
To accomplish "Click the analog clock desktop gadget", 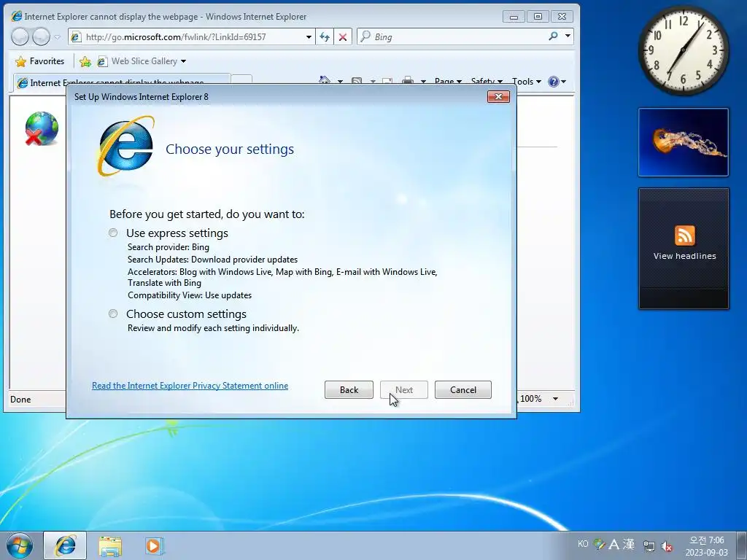I will [683, 50].
